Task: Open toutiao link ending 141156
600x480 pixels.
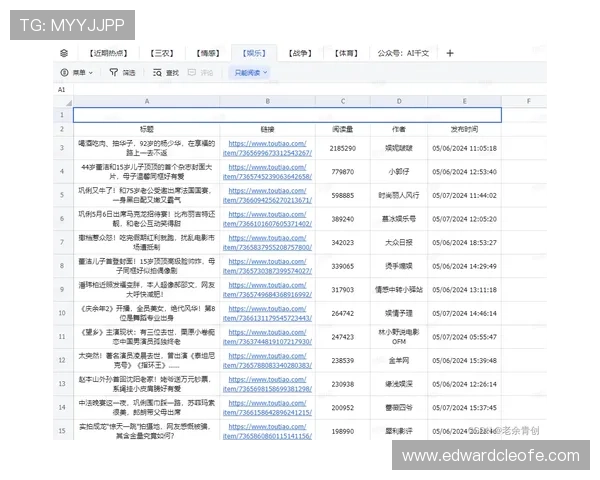Action: pyautogui.click(x=267, y=431)
